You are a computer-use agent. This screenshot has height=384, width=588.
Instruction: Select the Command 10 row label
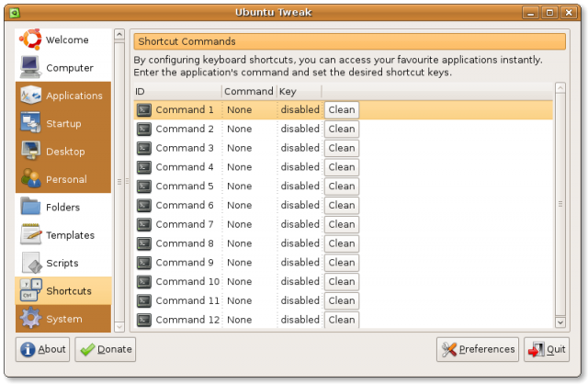[187, 282]
